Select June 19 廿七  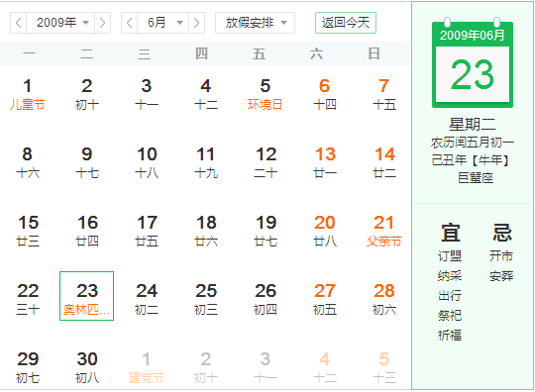pyautogui.click(x=266, y=231)
